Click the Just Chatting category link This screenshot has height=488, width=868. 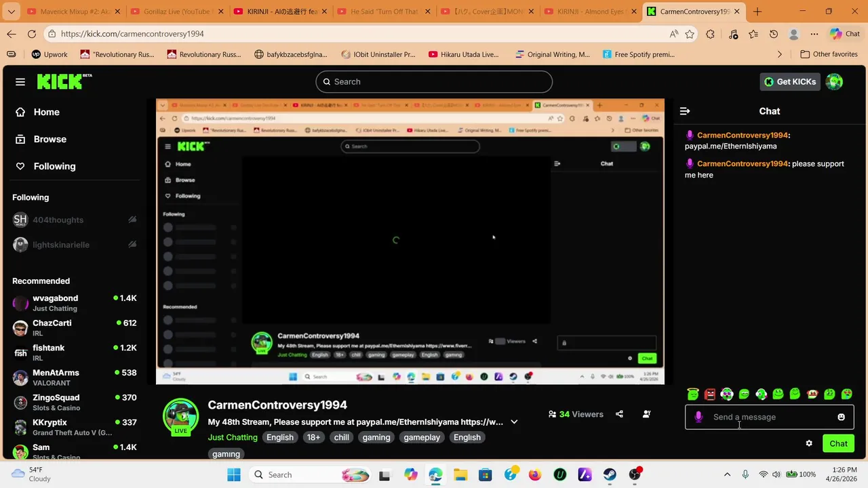click(x=233, y=437)
